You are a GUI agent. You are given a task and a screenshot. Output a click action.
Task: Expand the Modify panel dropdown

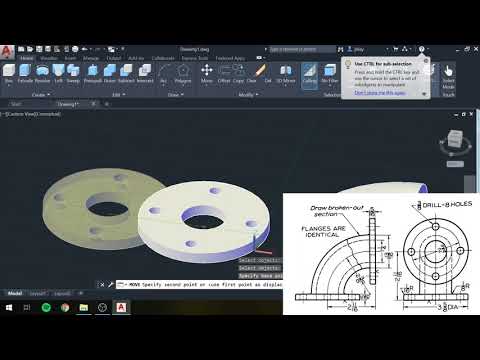click(x=248, y=95)
